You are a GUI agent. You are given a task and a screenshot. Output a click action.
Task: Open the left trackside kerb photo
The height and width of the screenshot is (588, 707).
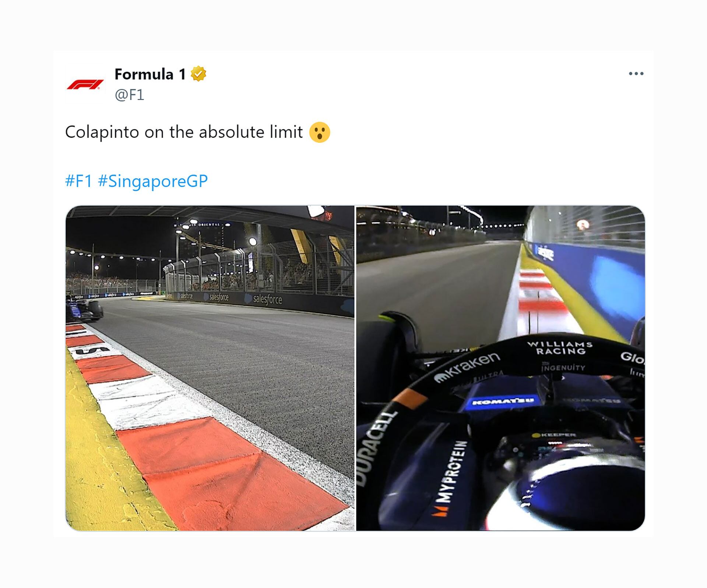pos(210,368)
